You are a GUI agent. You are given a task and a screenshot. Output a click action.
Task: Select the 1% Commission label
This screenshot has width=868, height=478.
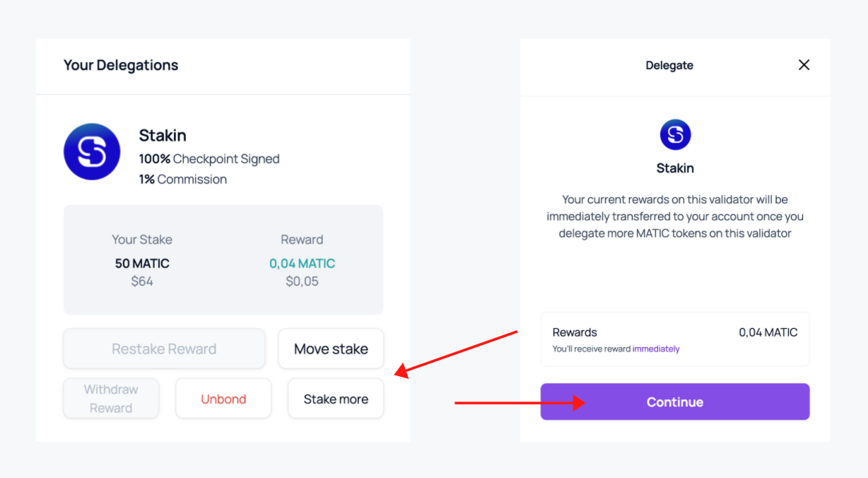click(183, 179)
